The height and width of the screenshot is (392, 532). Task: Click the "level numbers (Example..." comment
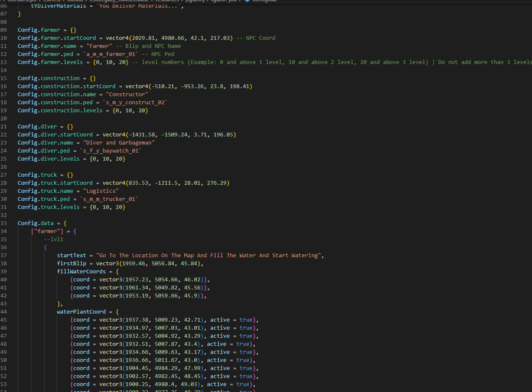(332, 62)
